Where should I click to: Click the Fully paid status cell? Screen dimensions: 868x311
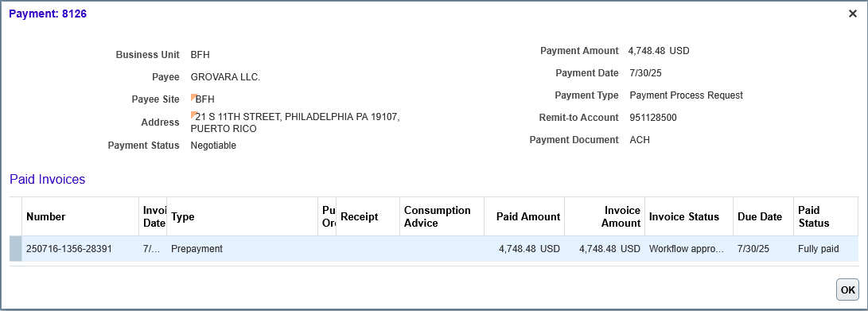[x=818, y=249]
